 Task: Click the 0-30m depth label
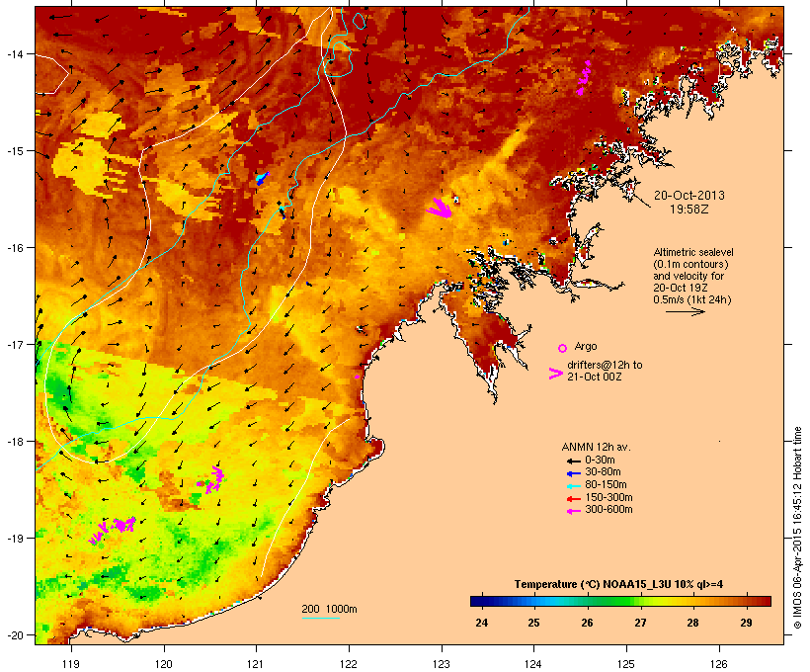(600, 461)
